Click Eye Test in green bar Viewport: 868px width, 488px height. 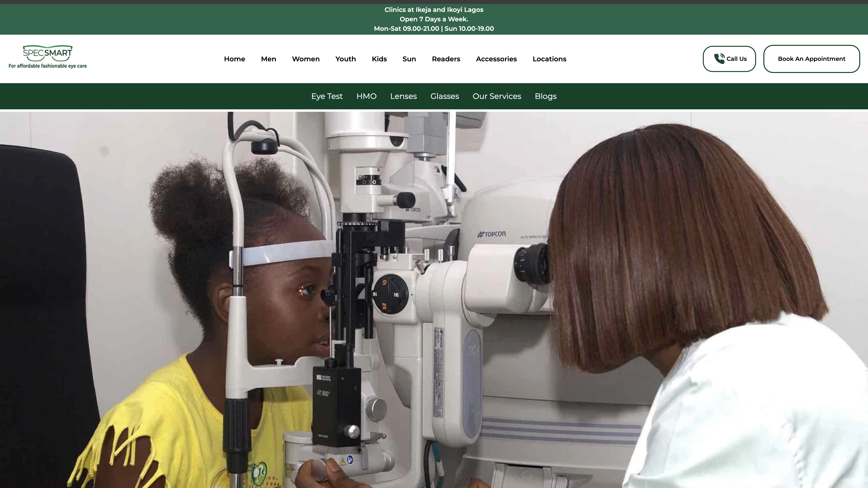[x=326, y=96]
